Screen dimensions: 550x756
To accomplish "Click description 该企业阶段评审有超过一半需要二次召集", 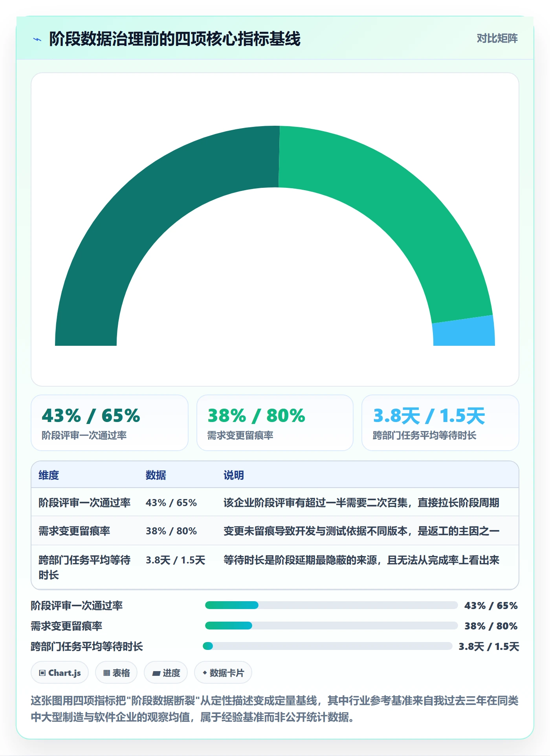I will coord(361,503).
